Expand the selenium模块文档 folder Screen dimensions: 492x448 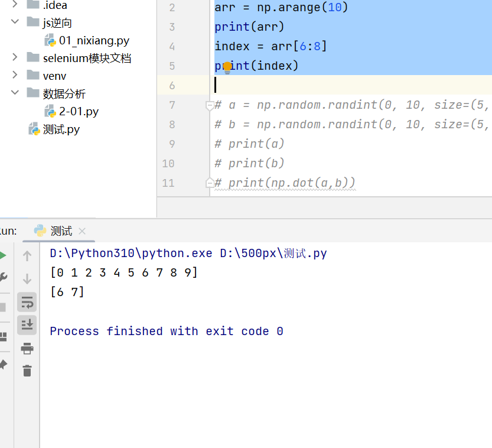pyautogui.click(x=14, y=57)
